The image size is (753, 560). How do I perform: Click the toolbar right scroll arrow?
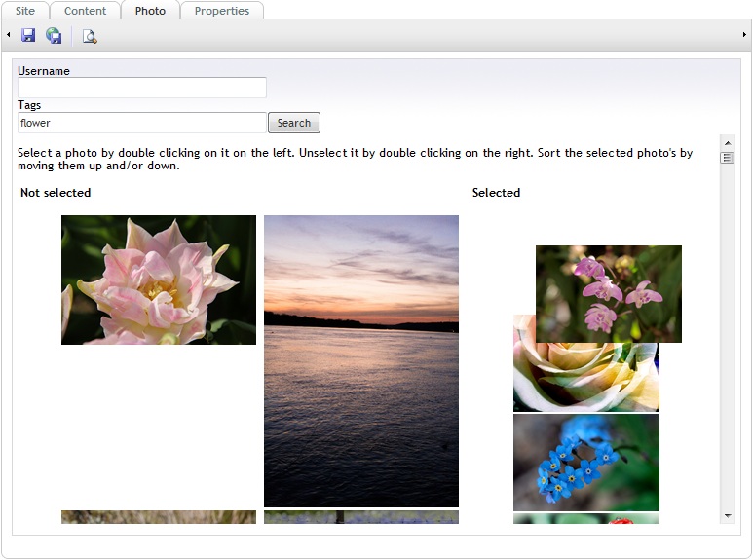click(x=744, y=35)
